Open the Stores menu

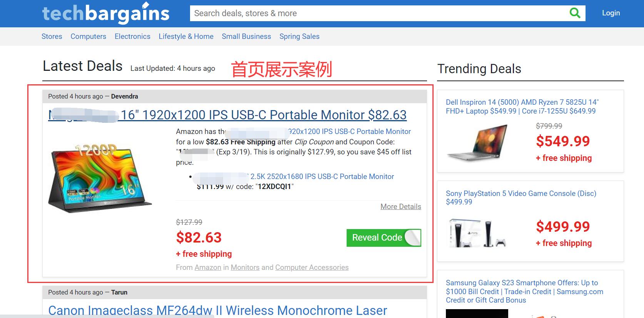(52, 36)
